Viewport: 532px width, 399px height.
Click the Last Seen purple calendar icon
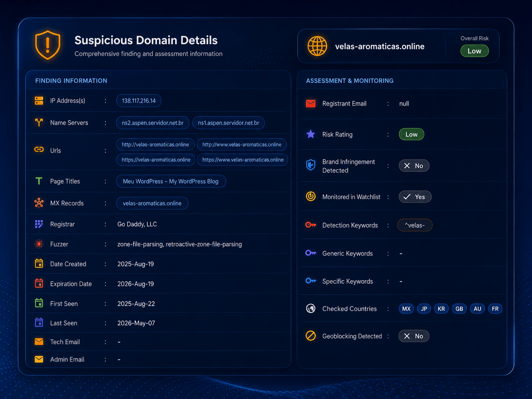pos(39,323)
